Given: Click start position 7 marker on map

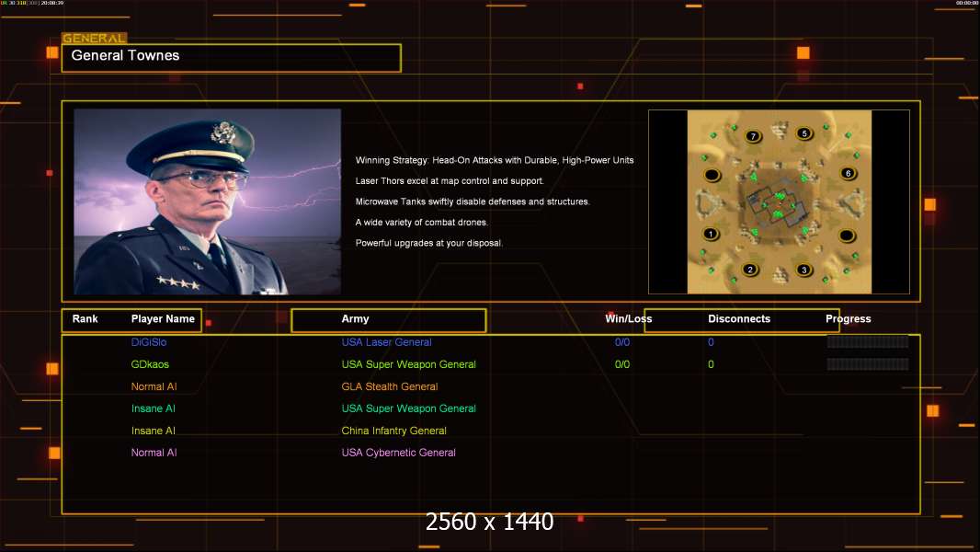Looking at the screenshot, I should click(x=753, y=136).
